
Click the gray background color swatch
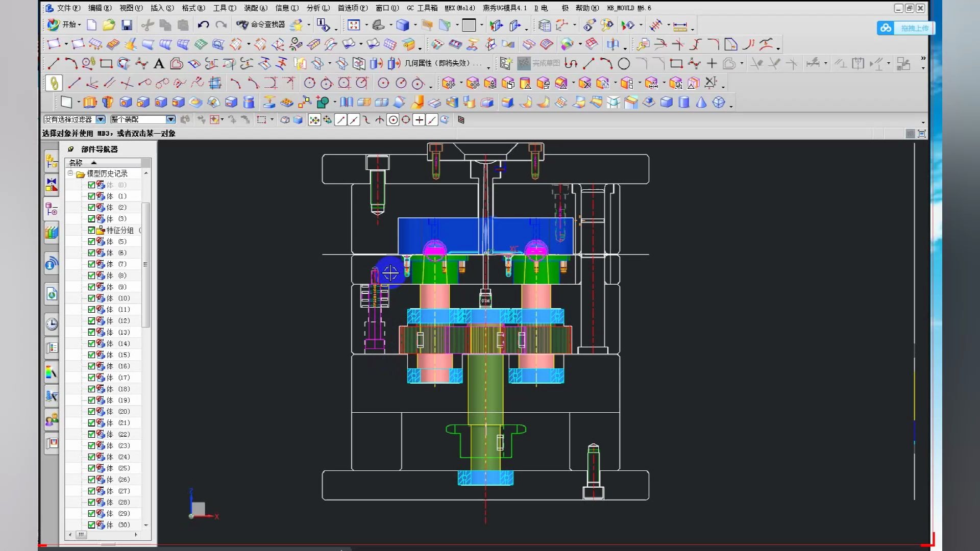point(469,25)
